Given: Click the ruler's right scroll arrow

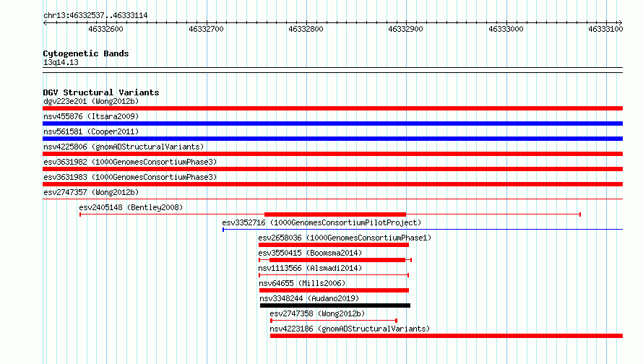Looking at the screenshot, I should (x=620, y=22).
